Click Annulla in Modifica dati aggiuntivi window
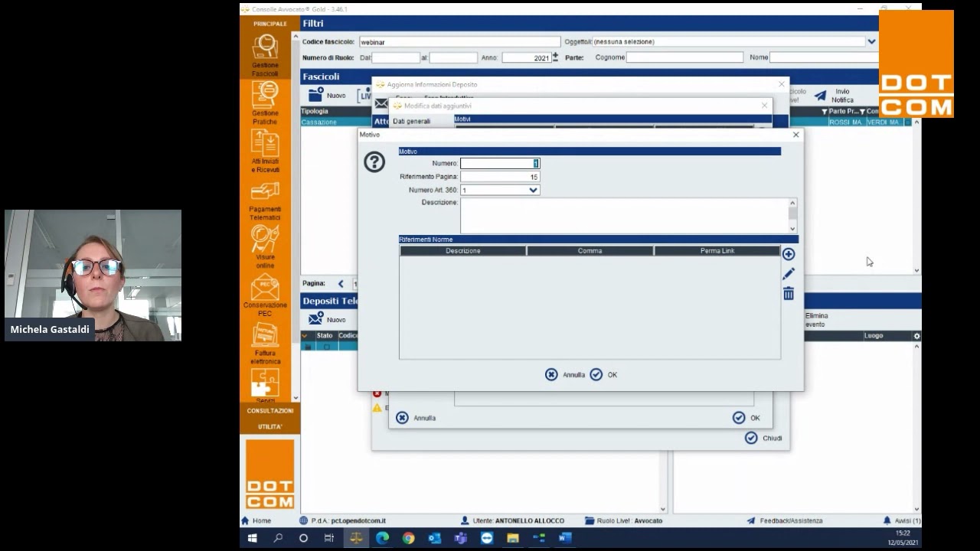Viewport: 980px width, 551px height. [x=416, y=418]
